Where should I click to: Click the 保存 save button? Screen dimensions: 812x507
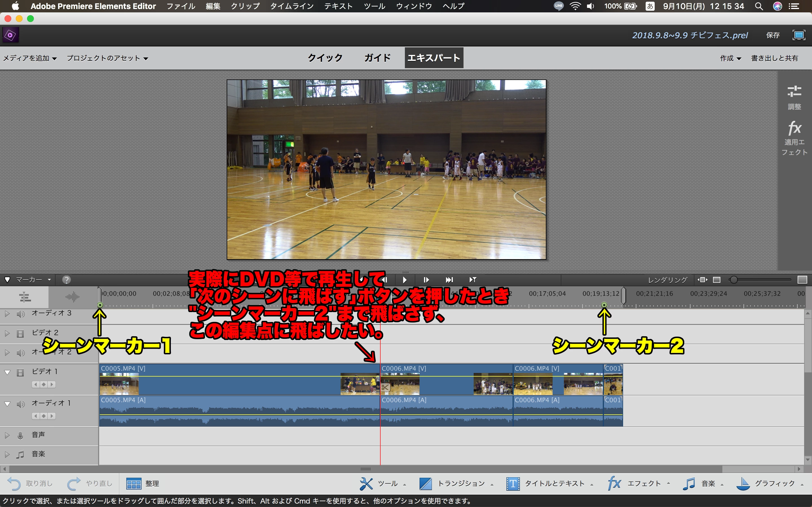pyautogui.click(x=773, y=35)
